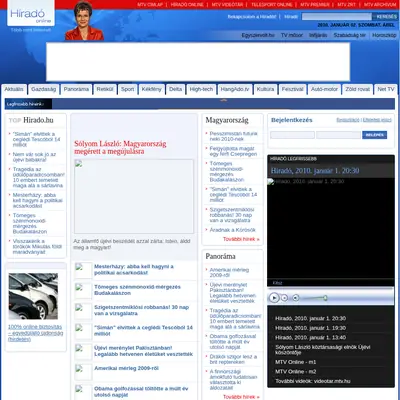Select the High-tech tab
The height and width of the screenshot is (400, 400).
click(201, 89)
